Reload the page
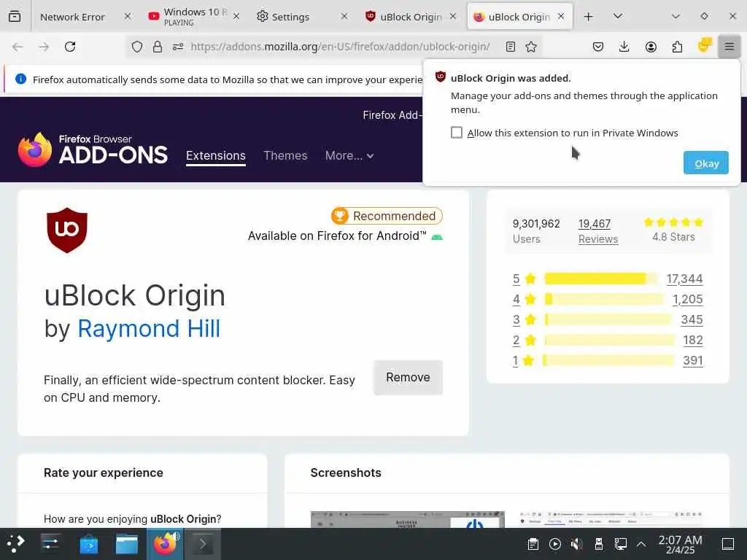Screen dimensions: 747x560 70,47
